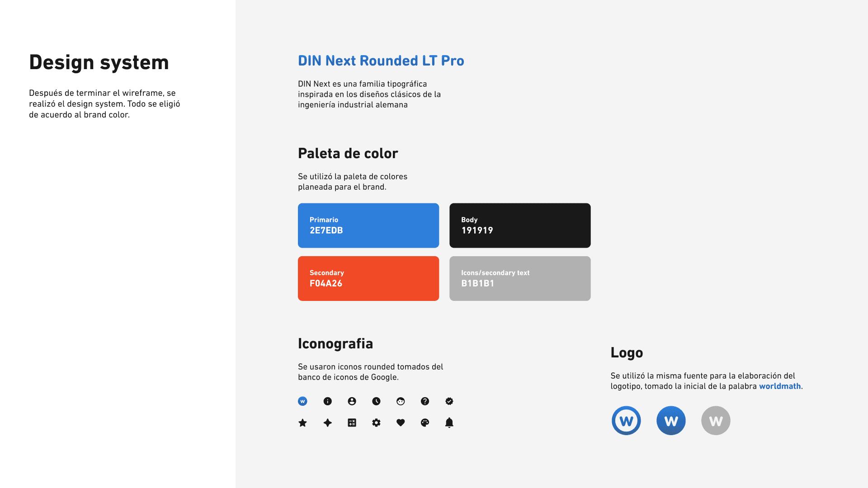Click the heart icon

401,423
